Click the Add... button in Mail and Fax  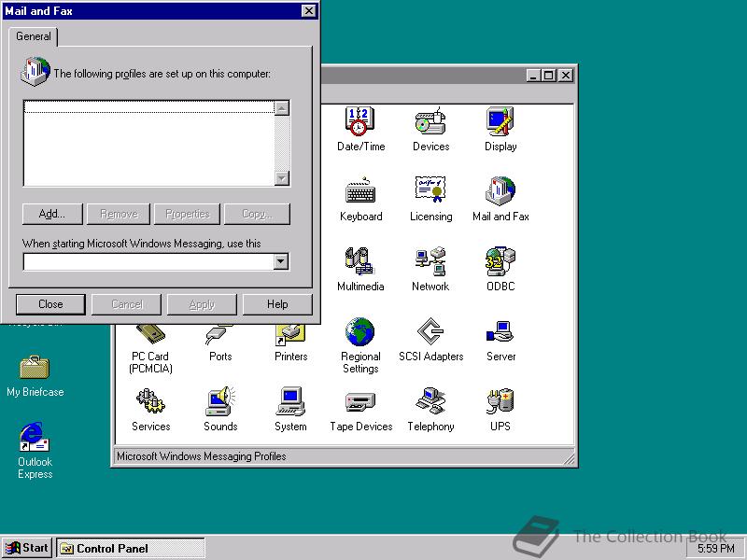tap(52, 214)
